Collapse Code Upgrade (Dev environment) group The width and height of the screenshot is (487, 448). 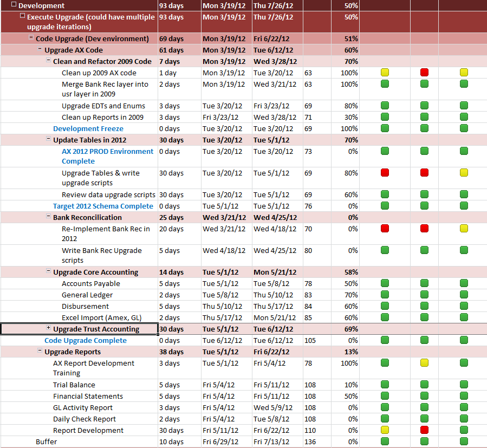pos(31,37)
